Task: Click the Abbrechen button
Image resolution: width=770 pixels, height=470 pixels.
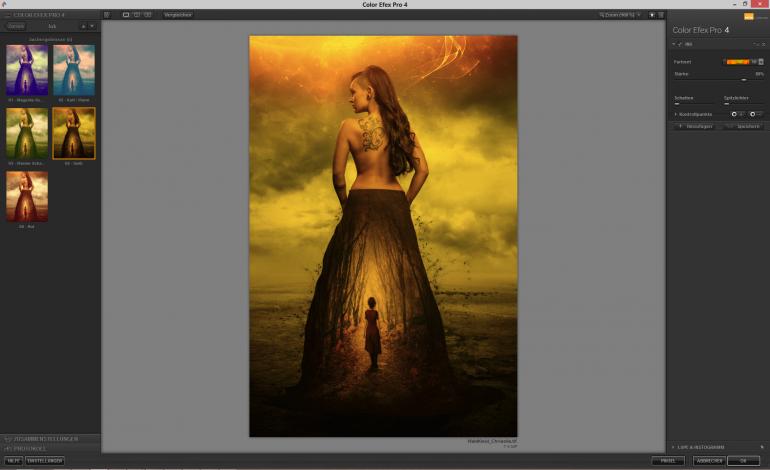Action: [x=709, y=461]
